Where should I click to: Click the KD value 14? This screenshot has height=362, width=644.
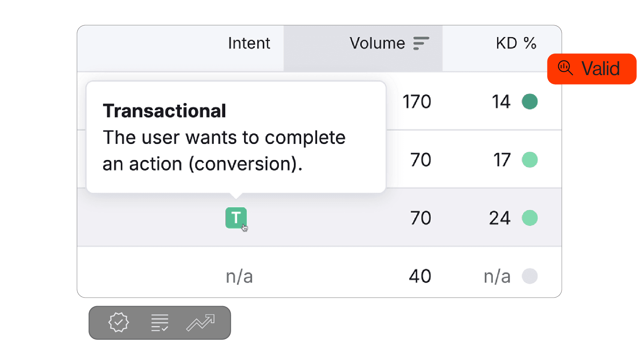501,102
